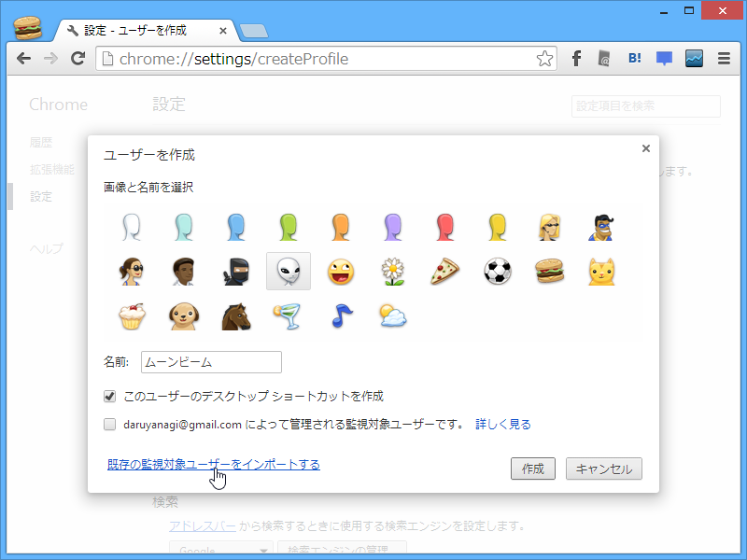The height and width of the screenshot is (560, 747).
Task: Select the cupcake avatar
Action: (132, 316)
